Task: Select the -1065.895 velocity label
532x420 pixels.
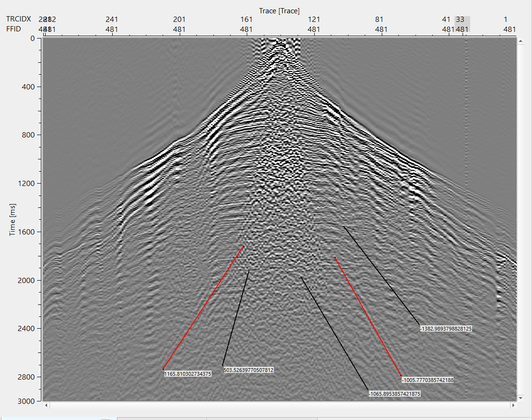Action: (394, 394)
